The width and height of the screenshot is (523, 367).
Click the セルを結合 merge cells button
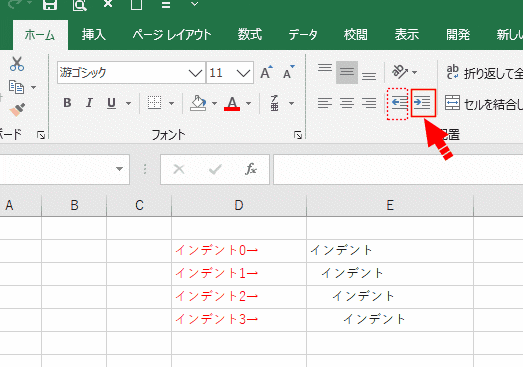pos(484,103)
